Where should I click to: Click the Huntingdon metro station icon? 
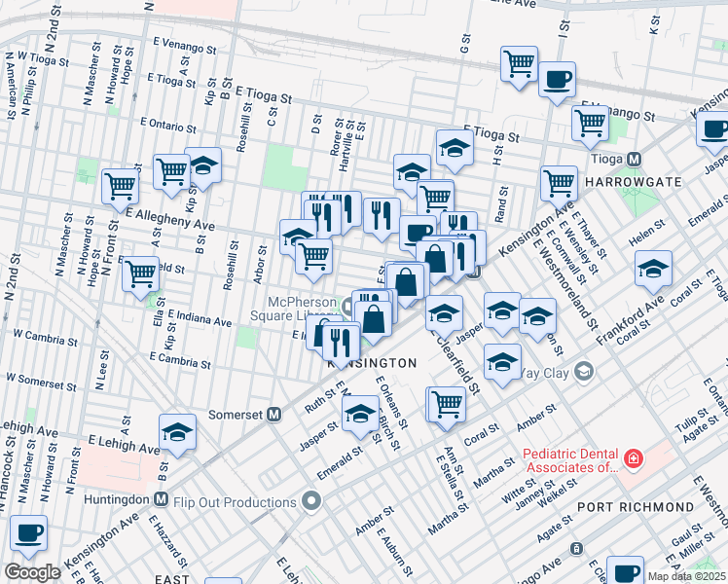tap(161, 499)
